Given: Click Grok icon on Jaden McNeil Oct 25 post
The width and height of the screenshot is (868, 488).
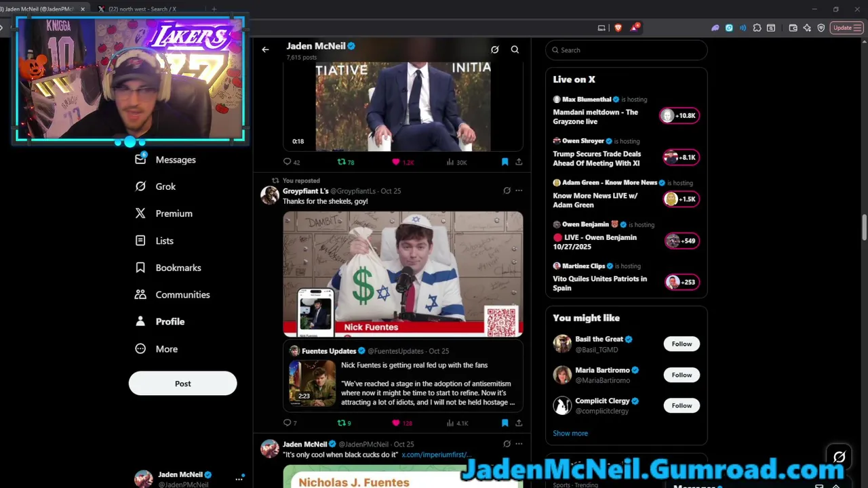Looking at the screenshot, I should [507, 444].
